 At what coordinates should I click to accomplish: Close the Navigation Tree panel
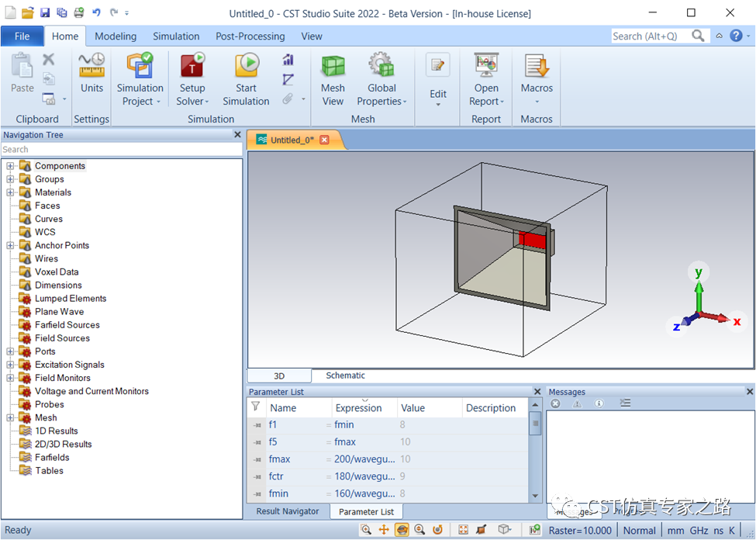[237, 135]
